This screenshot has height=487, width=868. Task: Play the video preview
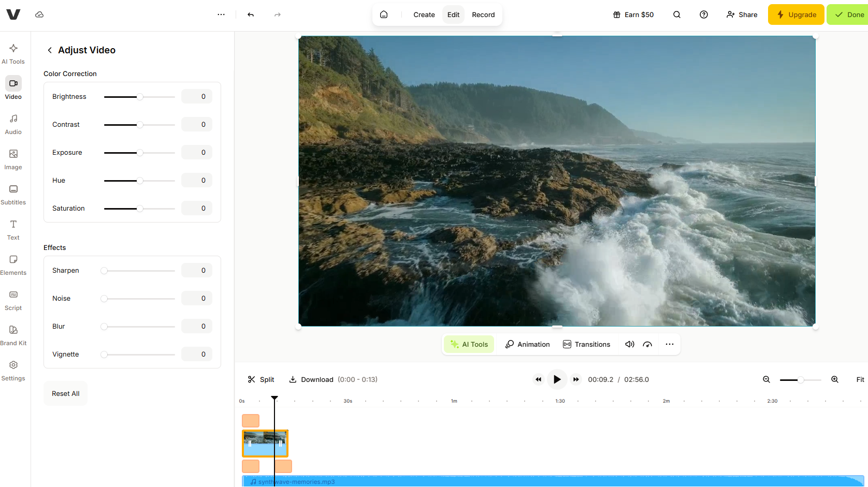[557, 379]
